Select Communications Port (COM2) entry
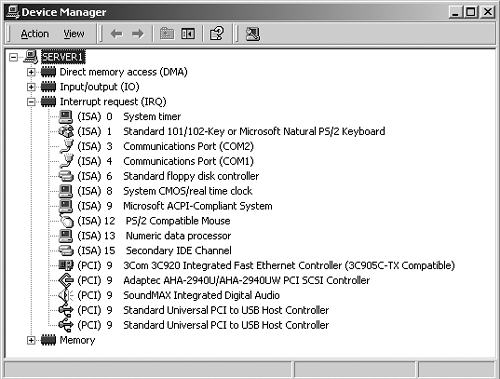Screen dimensions: 500x379 [x=165, y=146]
